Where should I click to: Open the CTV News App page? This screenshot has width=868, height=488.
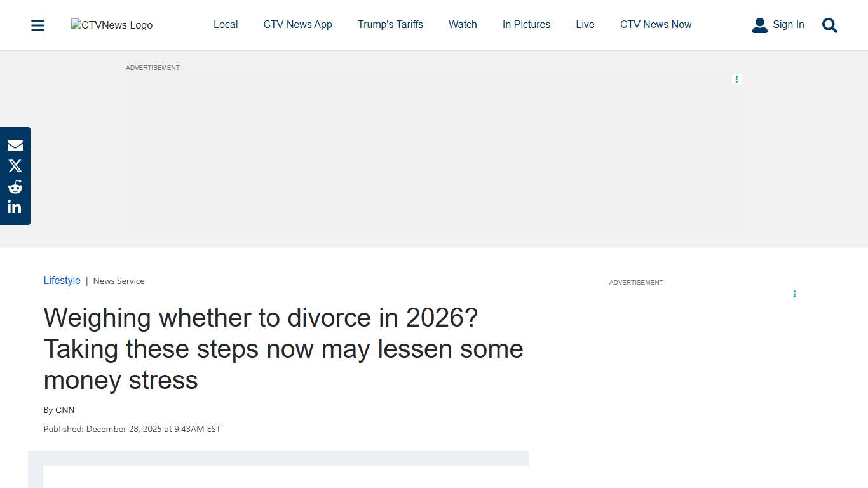[297, 25]
